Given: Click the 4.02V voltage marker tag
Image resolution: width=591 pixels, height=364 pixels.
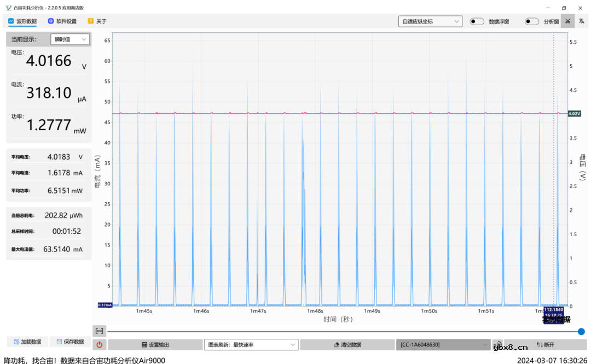Looking at the screenshot, I should [x=574, y=114].
